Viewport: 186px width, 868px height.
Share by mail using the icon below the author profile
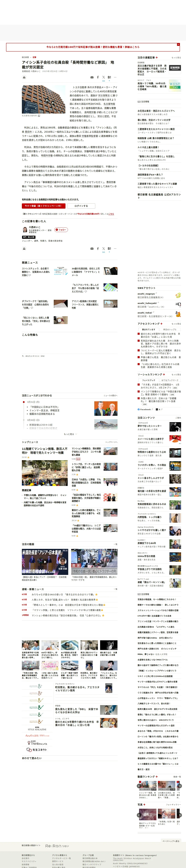click(92, 249)
